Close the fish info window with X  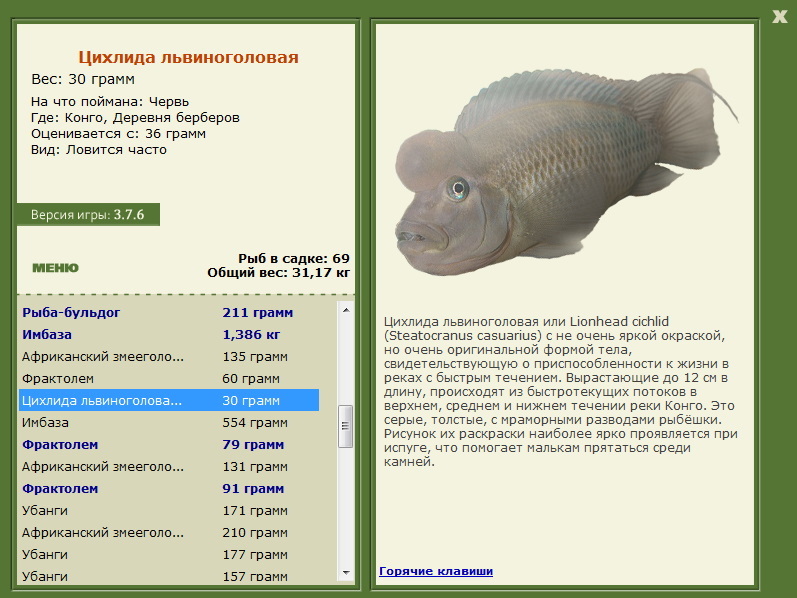point(780,16)
